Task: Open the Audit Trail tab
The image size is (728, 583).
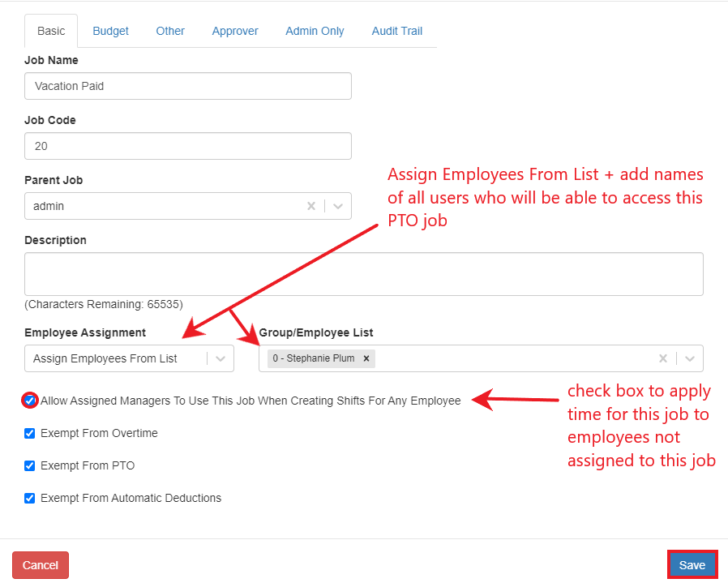Action: pyautogui.click(x=396, y=30)
